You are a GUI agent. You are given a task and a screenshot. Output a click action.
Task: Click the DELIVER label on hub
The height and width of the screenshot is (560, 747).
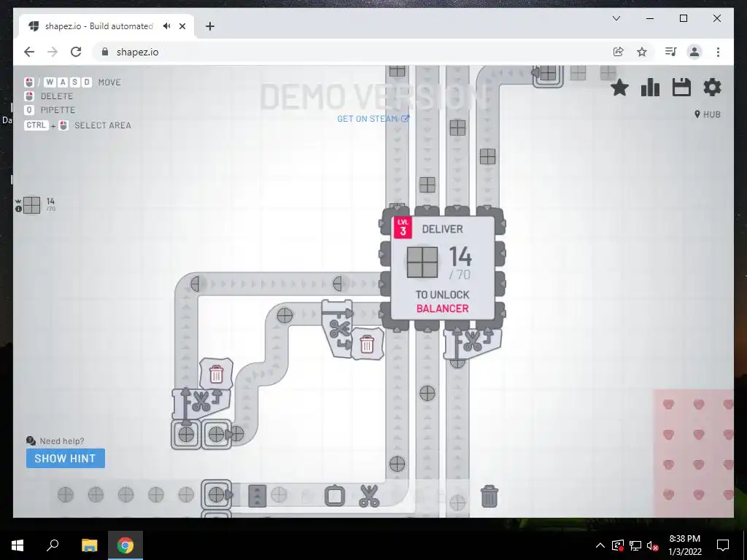coord(443,229)
